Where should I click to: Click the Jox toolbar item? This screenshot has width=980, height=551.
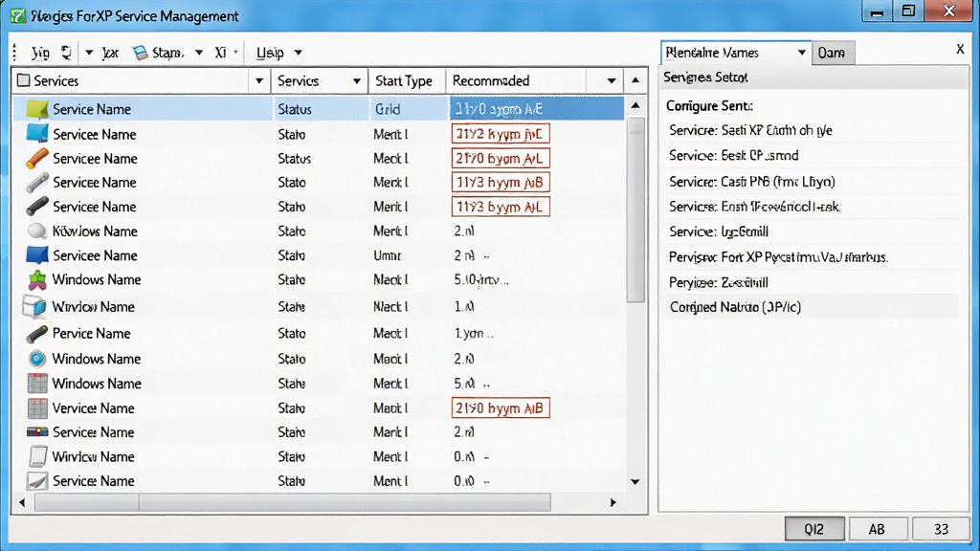tap(111, 53)
